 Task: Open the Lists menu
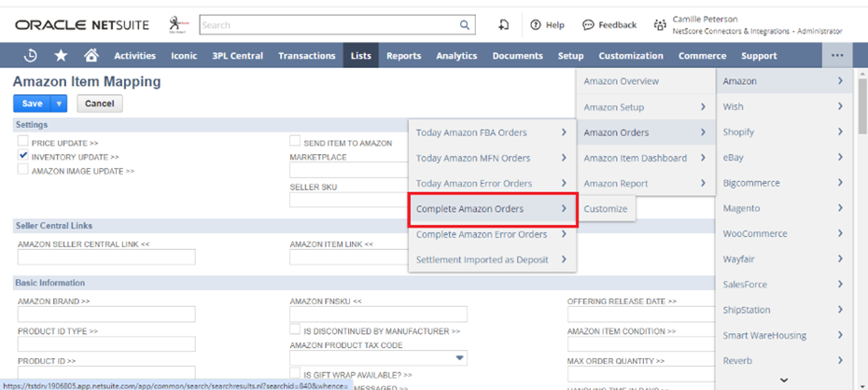tap(361, 55)
